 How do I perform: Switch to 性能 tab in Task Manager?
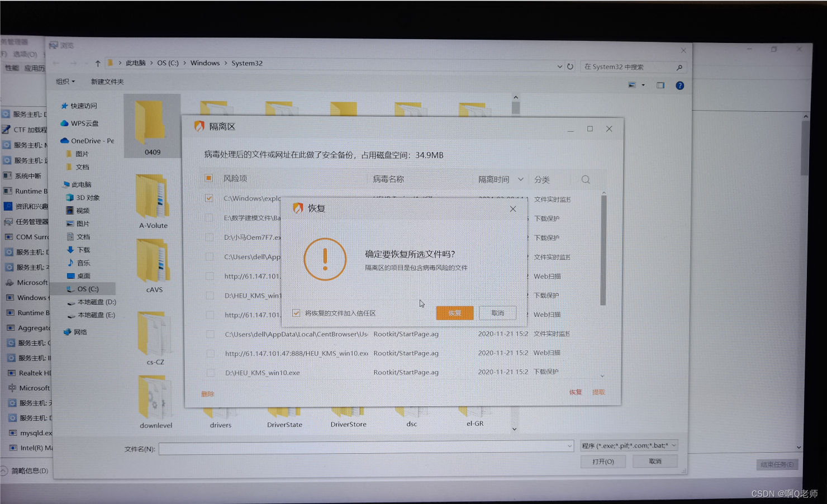click(x=12, y=68)
